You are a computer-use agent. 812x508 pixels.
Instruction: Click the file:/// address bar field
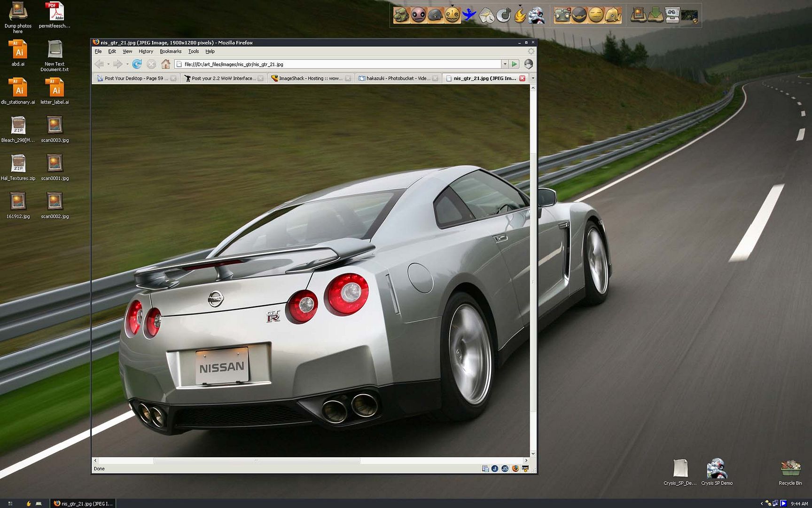tap(338, 64)
